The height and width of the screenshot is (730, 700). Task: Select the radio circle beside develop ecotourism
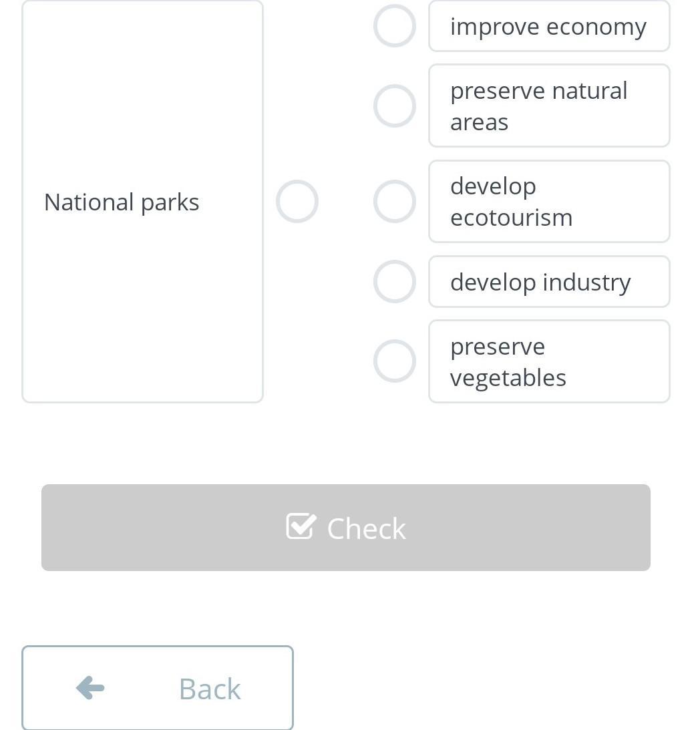pos(394,201)
